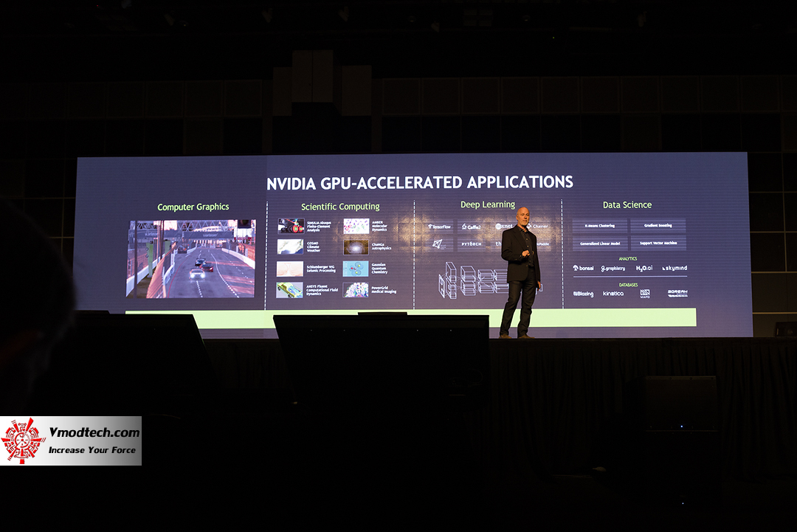Click the skymind logo under Analytics

click(675, 268)
